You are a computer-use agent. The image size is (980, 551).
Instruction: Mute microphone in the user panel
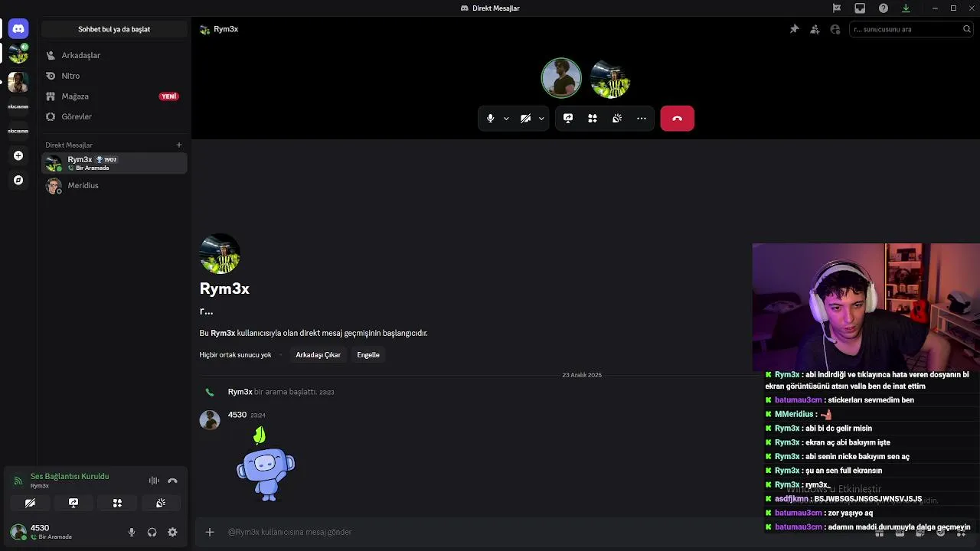pyautogui.click(x=132, y=532)
